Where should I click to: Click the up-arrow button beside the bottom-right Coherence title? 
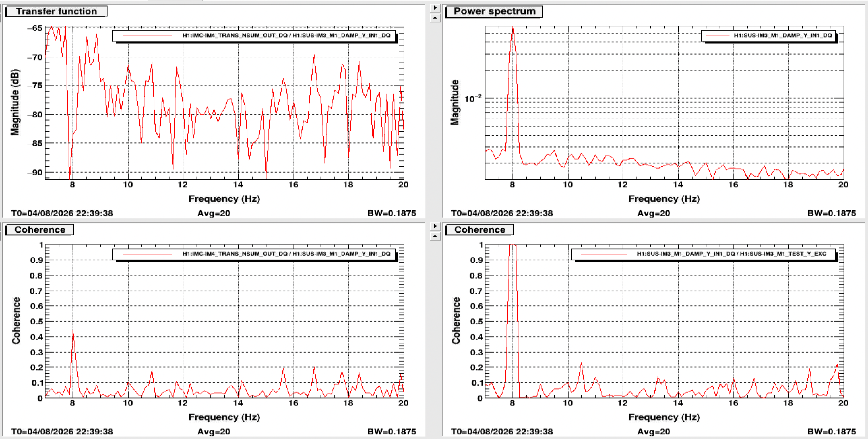pyautogui.click(x=435, y=236)
